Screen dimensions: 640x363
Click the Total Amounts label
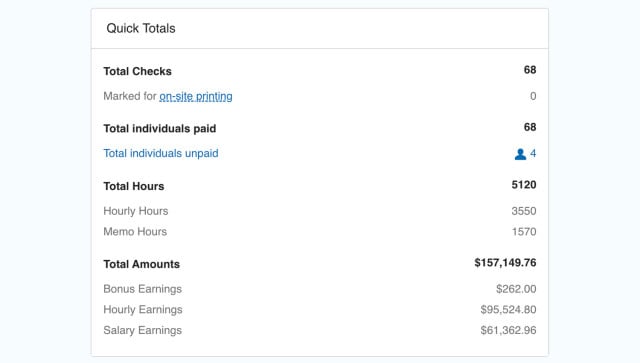pos(141,264)
